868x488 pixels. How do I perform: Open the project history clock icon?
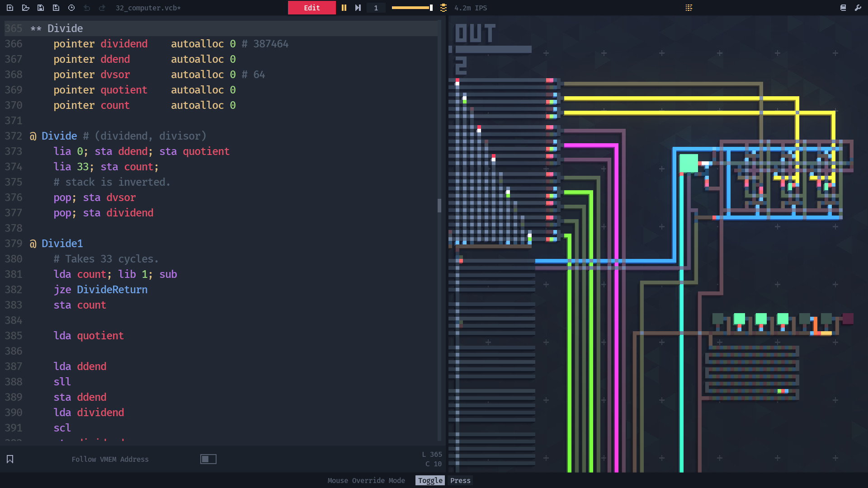tap(71, 8)
